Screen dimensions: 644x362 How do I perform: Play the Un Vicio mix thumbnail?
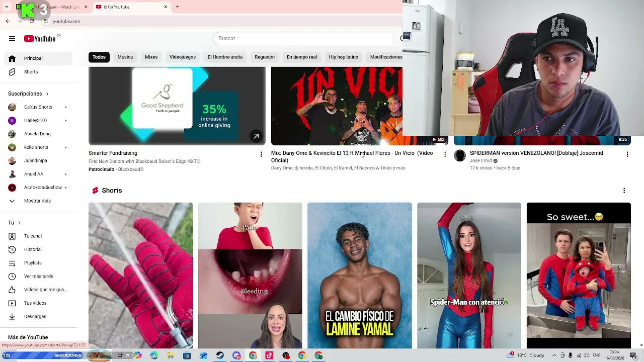pos(337,106)
